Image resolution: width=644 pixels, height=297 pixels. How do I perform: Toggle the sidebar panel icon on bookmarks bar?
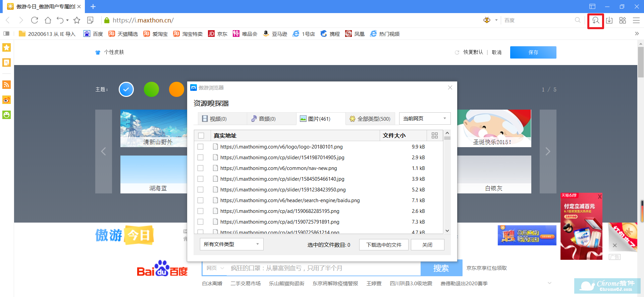coord(6,34)
